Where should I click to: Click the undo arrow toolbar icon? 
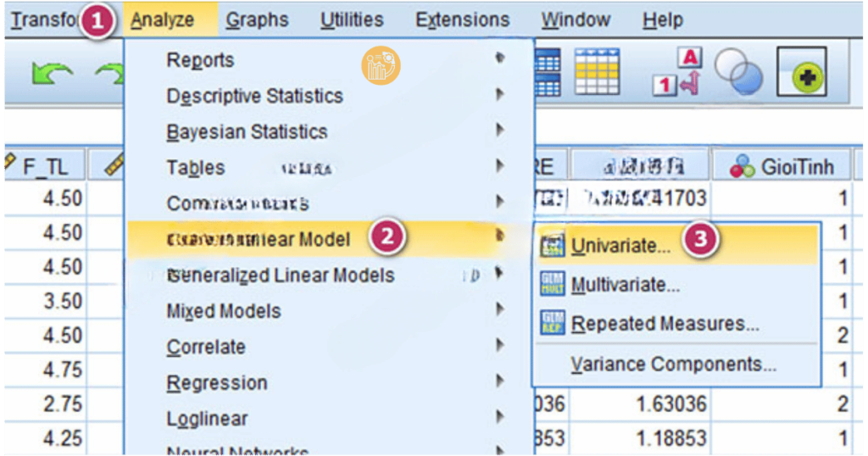coord(53,75)
